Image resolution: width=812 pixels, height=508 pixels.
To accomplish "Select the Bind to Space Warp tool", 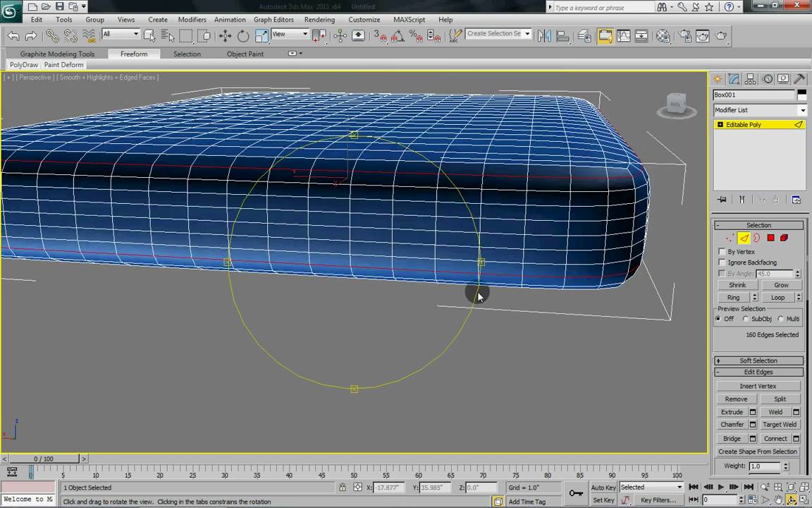I will (x=89, y=36).
